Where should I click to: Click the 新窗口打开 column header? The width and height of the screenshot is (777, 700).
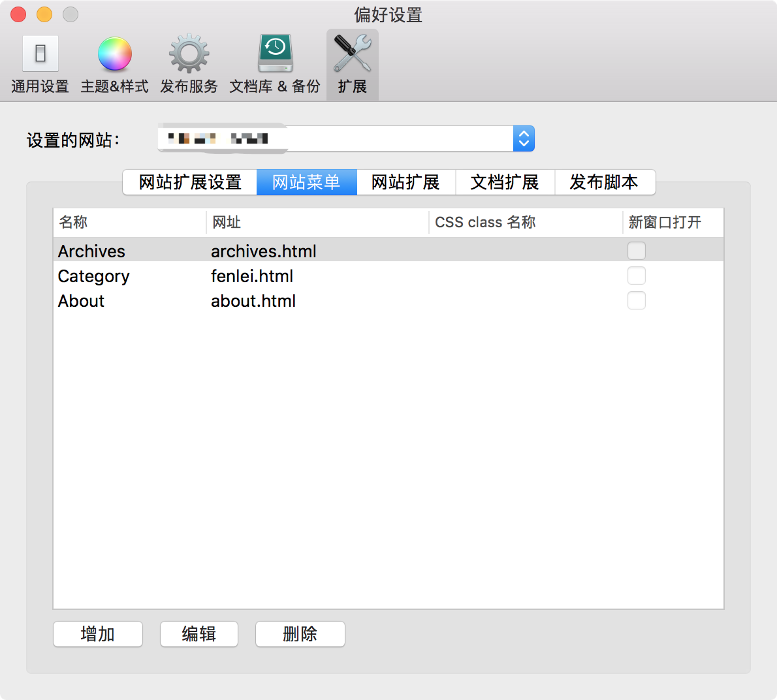[673, 222]
